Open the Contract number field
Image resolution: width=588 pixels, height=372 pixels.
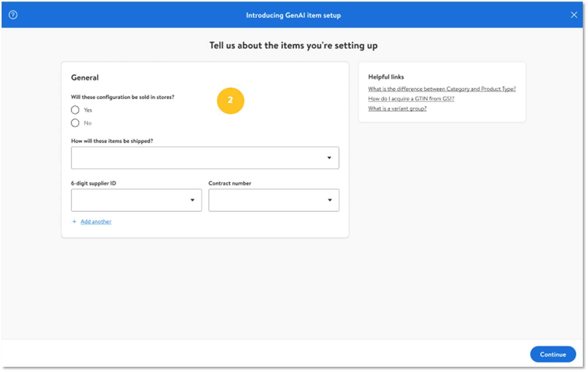pyautogui.click(x=267, y=200)
